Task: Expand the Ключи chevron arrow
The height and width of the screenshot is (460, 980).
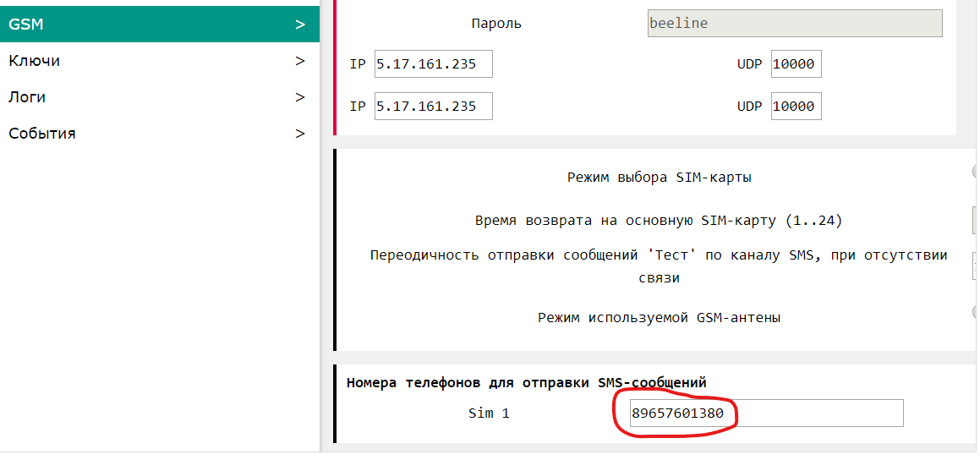Action: pyautogui.click(x=301, y=61)
